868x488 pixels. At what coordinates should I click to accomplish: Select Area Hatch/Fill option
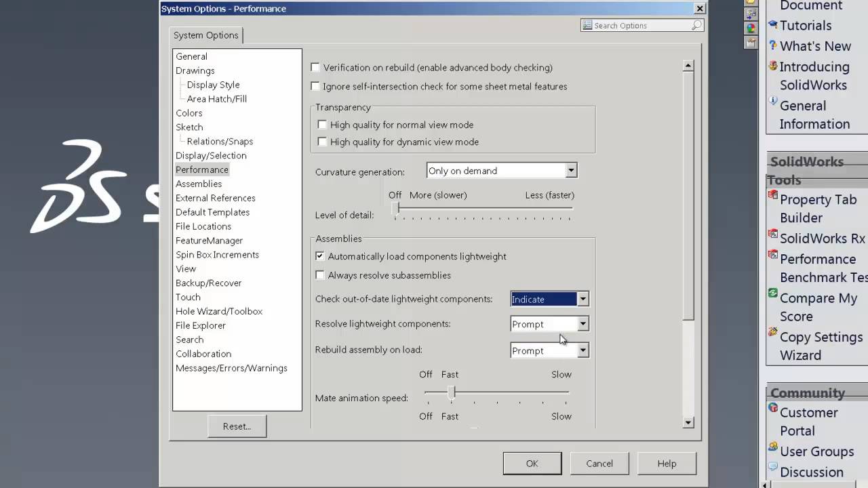click(217, 99)
